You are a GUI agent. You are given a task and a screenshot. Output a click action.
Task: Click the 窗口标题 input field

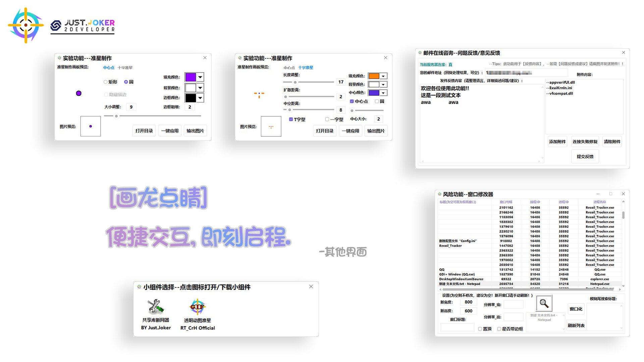[x=457, y=327]
